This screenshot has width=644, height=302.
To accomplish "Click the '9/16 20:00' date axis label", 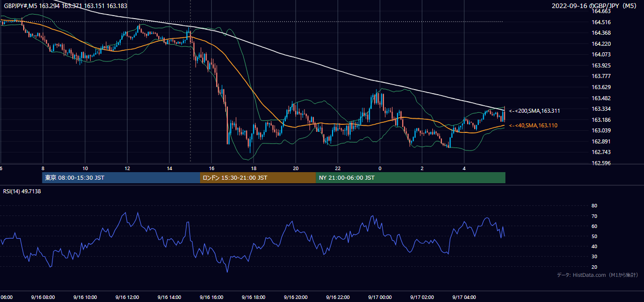I will pos(296,297).
